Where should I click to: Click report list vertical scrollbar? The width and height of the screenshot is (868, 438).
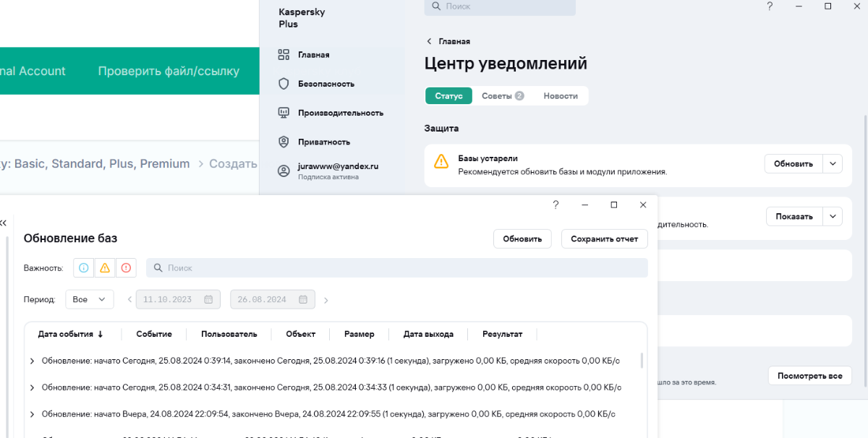(642, 360)
